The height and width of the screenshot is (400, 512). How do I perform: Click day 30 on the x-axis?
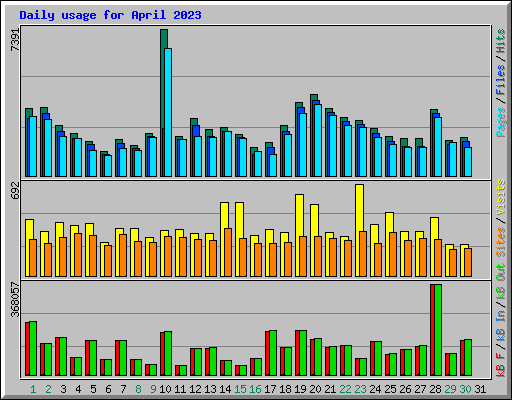pyautogui.click(x=465, y=389)
